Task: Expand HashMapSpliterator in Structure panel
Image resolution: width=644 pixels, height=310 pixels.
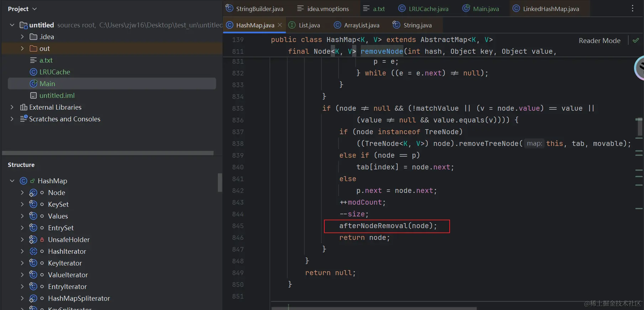Action: 22,298
